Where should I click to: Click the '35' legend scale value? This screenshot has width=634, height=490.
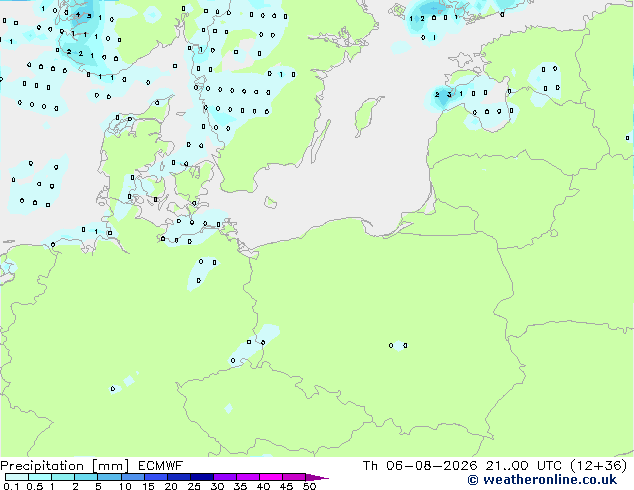pos(240,486)
